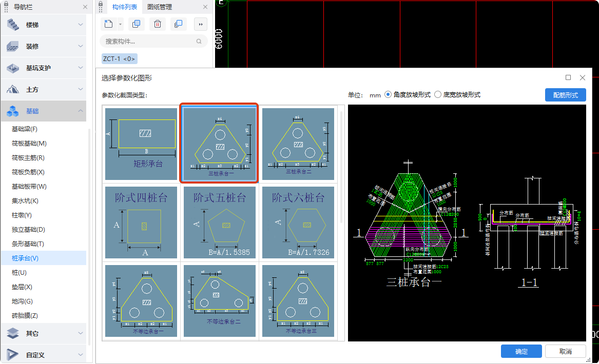Expand the 楼梯 category chevron
599x364 pixels.
tap(81, 25)
